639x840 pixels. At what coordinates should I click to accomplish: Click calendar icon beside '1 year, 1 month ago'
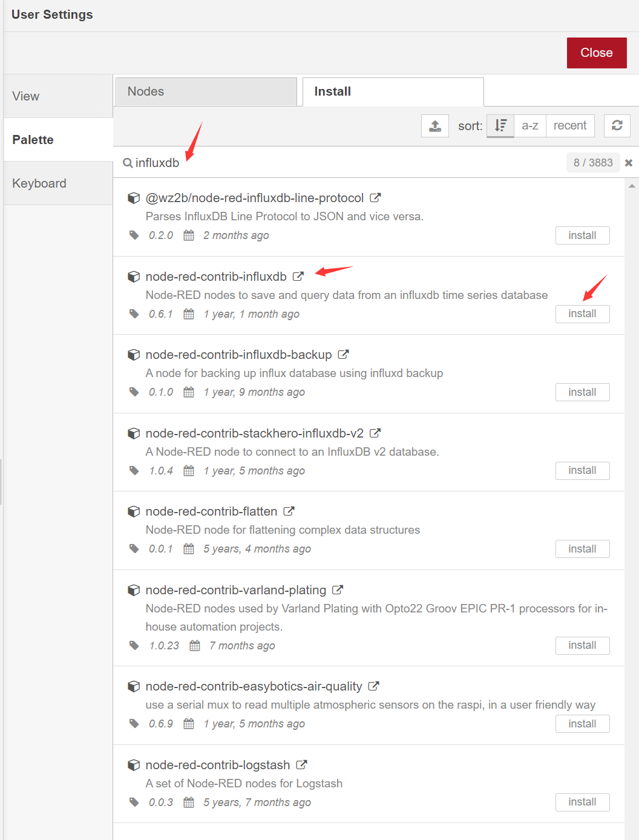point(189,313)
